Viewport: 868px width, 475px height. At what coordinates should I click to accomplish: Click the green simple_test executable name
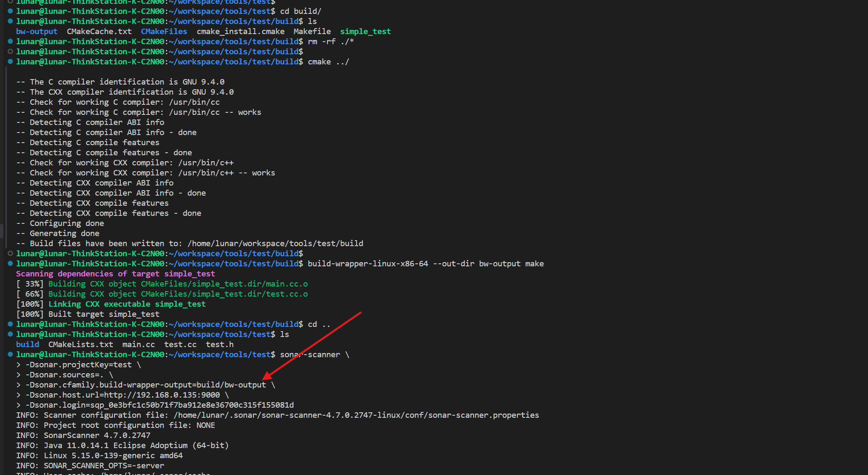365,32
